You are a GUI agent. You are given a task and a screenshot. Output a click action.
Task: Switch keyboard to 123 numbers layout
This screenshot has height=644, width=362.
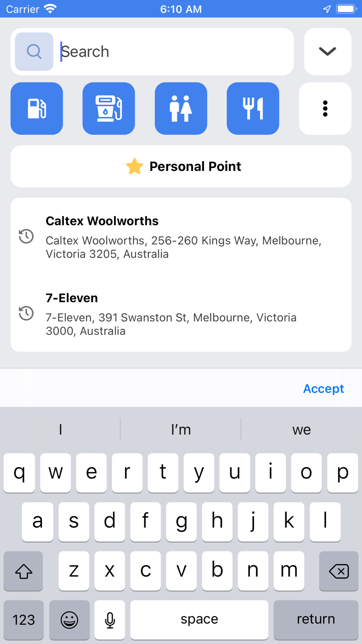point(24,620)
